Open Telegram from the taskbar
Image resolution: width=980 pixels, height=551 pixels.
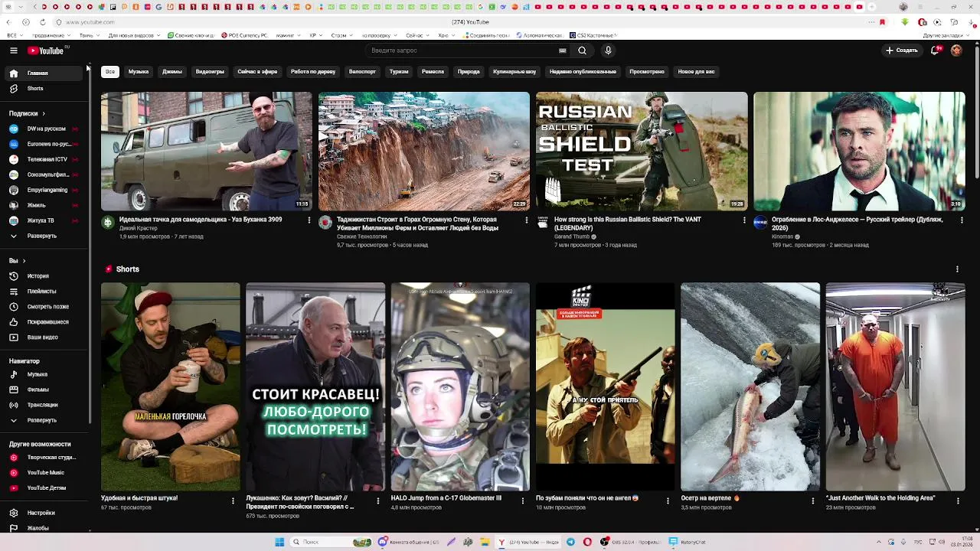coord(570,542)
